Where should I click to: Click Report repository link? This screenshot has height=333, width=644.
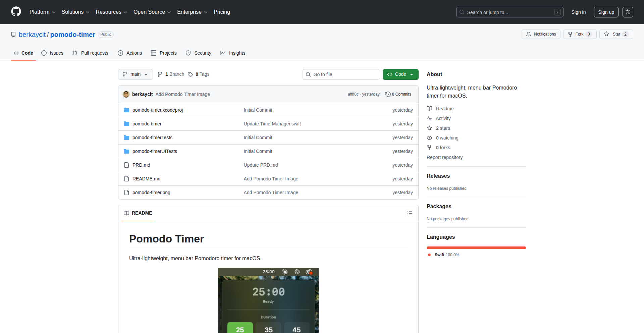click(444, 157)
